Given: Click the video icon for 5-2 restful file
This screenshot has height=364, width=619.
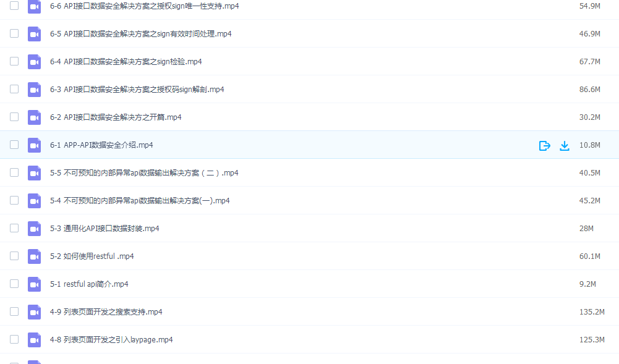Looking at the screenshot, I should pos(35,256).
